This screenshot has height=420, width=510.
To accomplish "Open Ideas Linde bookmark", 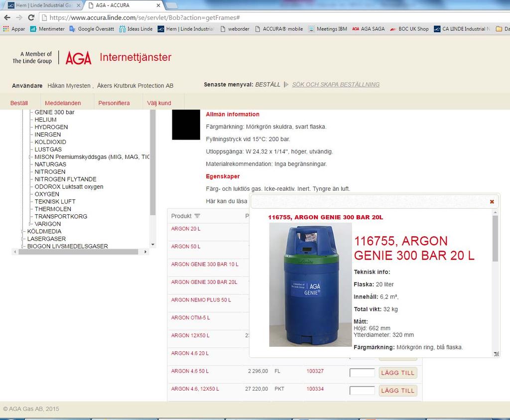I will point(135,29).
